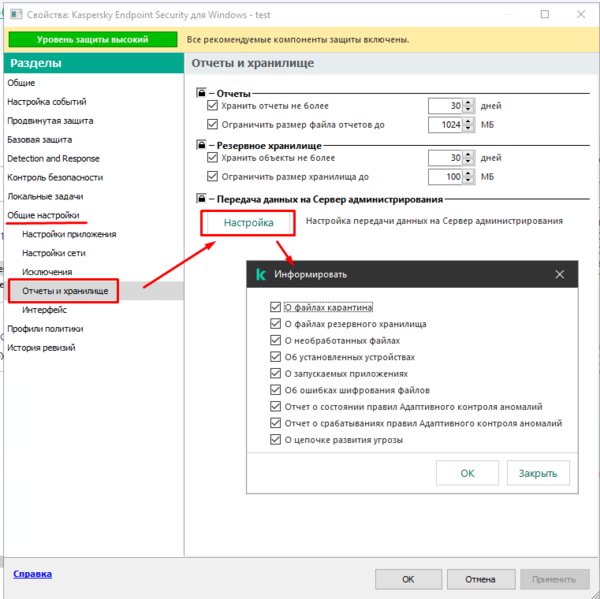Increase backup object days with up arrow

pyautogui.click(x=468, y=154)
